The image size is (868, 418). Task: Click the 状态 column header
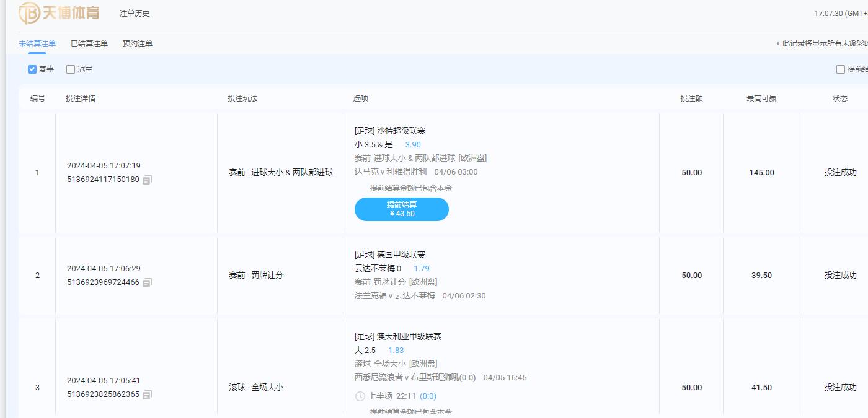pyautogui.click(x=840, y=98)
